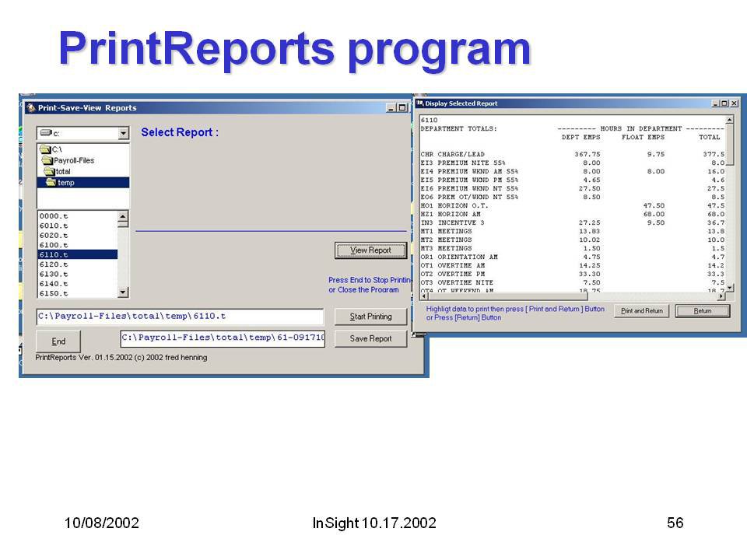The width and height of the screenshot is (747, 560).
Task: Select the open temp folder icon
Action: coord(51,182)
